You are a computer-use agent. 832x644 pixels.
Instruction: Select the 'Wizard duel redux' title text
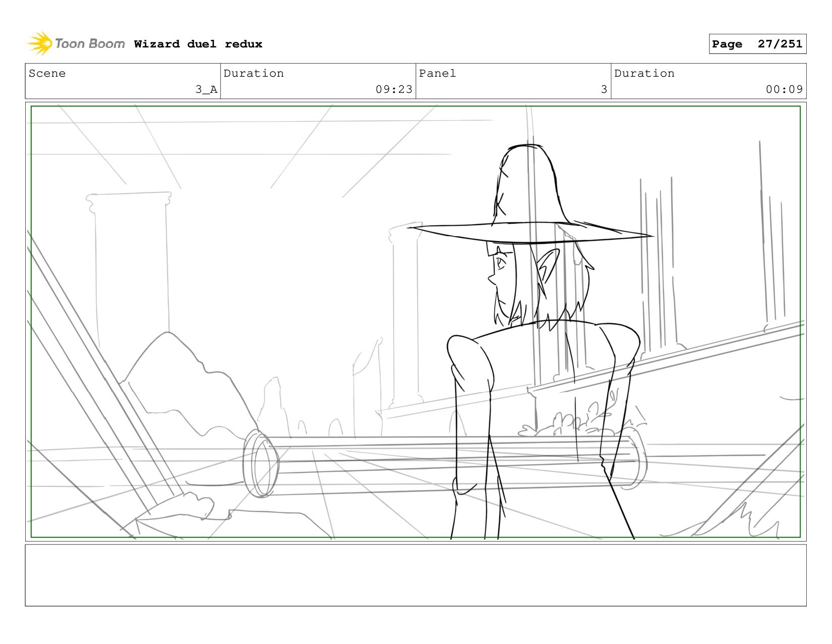(198, 44)
